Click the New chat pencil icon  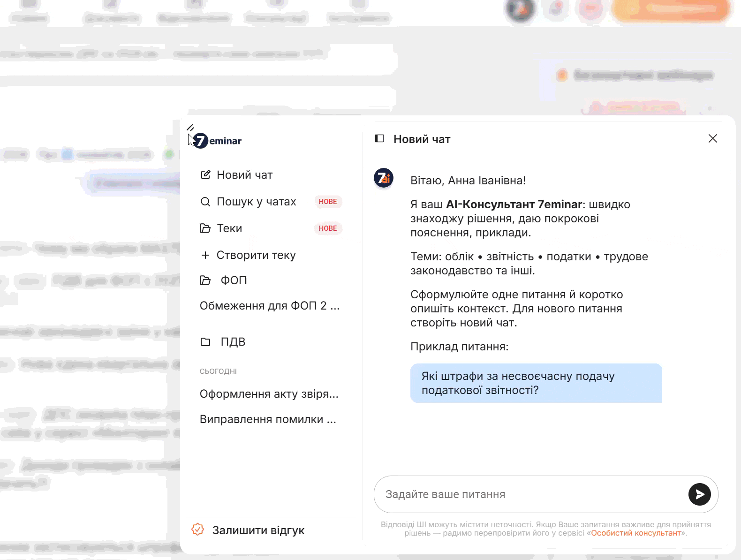pyautogui.click(x=205, y=175)
